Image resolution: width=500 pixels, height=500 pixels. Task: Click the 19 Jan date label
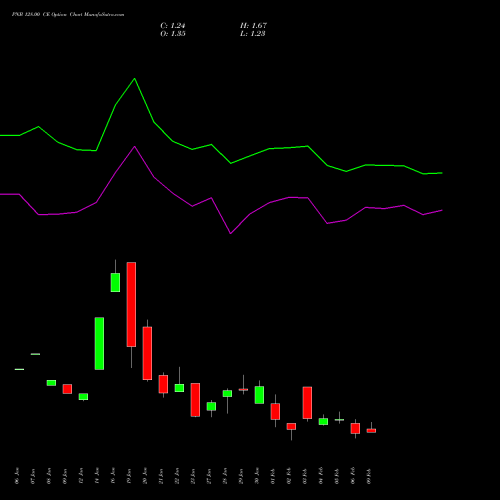click(x=129, y=476)
